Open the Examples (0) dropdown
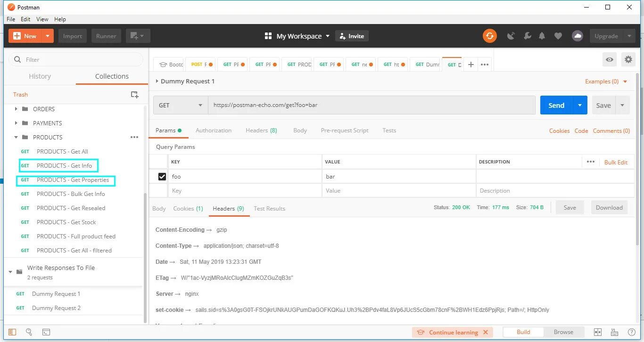Viewport: 644px width, 342px height. (x=606, y=81)
